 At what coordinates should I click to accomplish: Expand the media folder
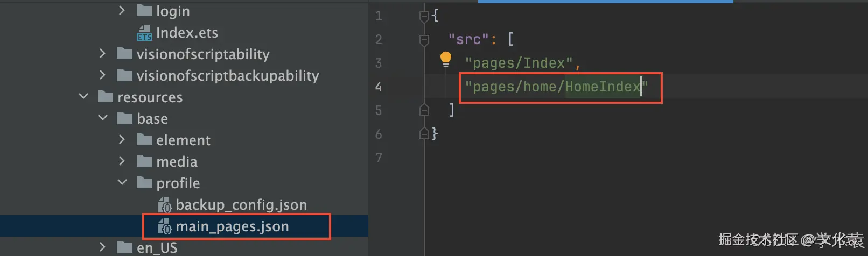[x=122, y=161]
